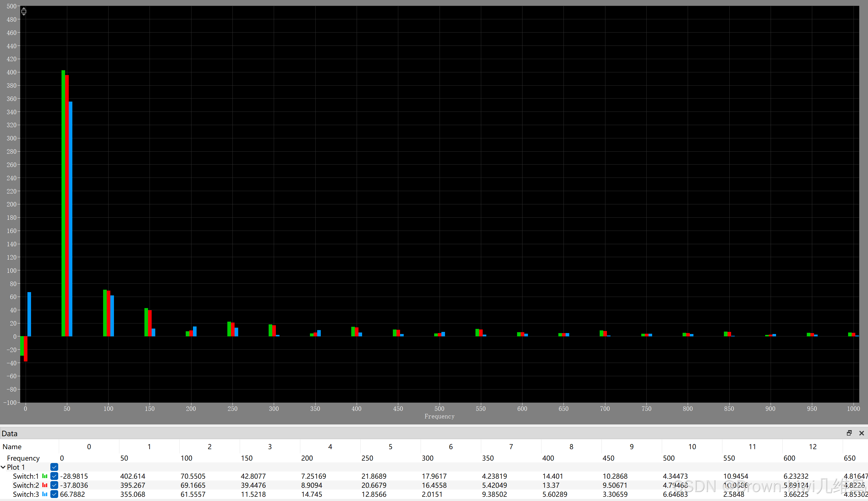Uncheck the Plot 1 visibility checkbox
Screen dimensions: 868x501
[54, 467]
